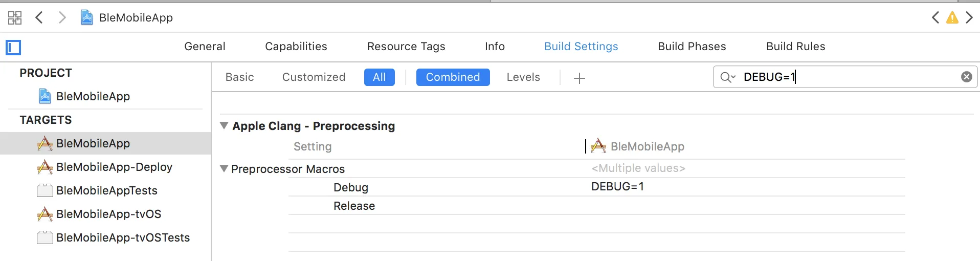Show Customized build settings
The width and height of the screenshot is (980, 261).
(314, 77)
